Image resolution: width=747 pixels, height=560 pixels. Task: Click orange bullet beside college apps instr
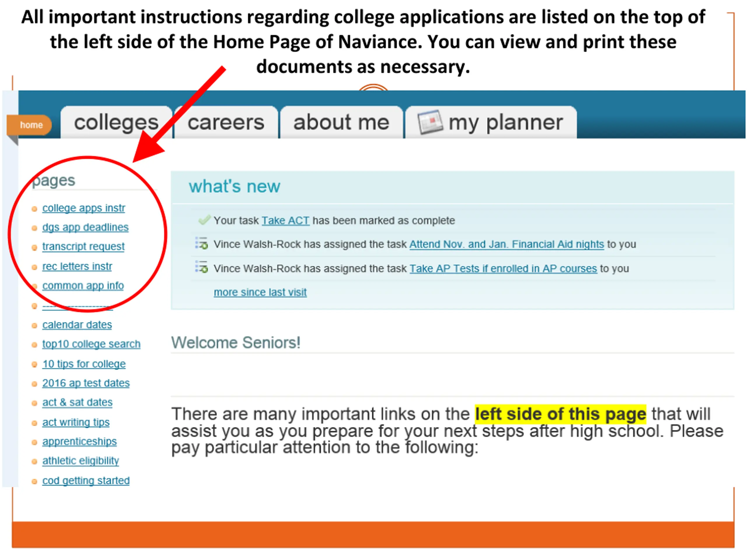coord(34,209)
